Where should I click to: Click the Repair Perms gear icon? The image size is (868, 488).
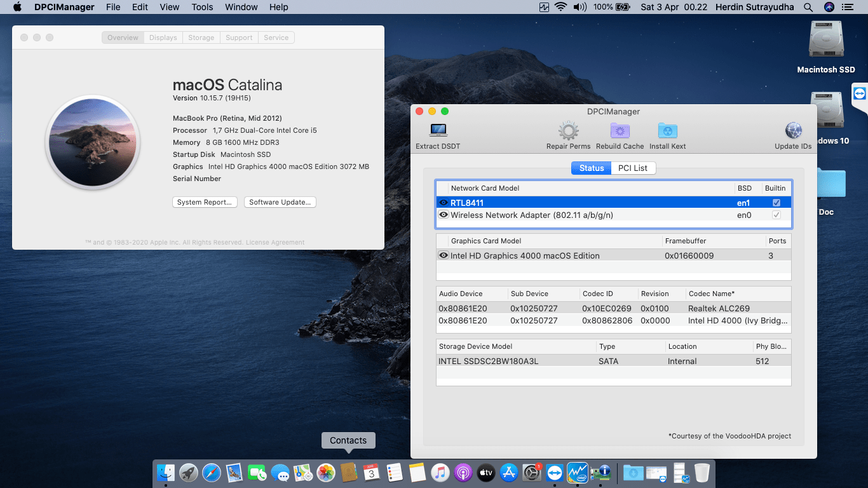click(568, 131)
